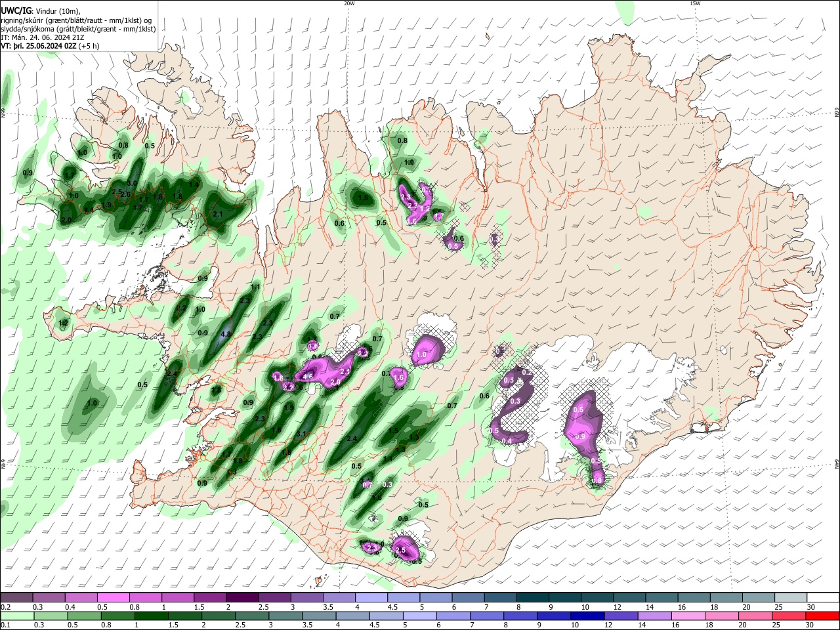840x630 pixels.
Task: Select the lavender 4–4.5 swatch in upper scale
Action: coord(370,597)
